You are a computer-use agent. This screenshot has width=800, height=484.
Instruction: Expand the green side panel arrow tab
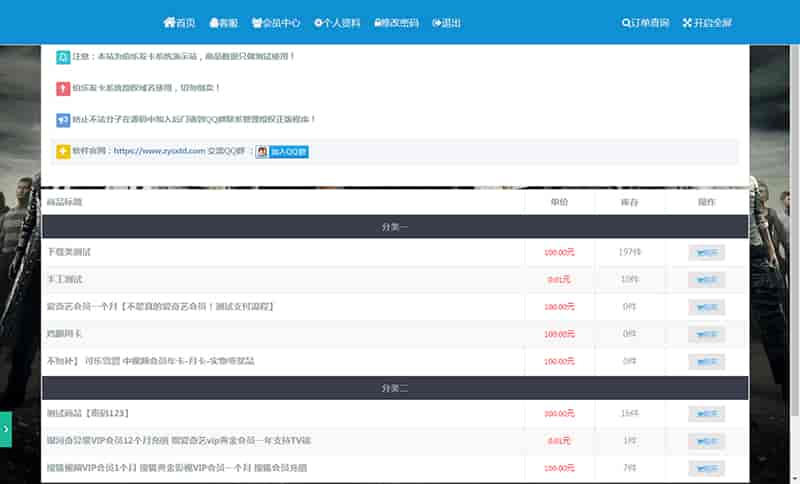6,429
